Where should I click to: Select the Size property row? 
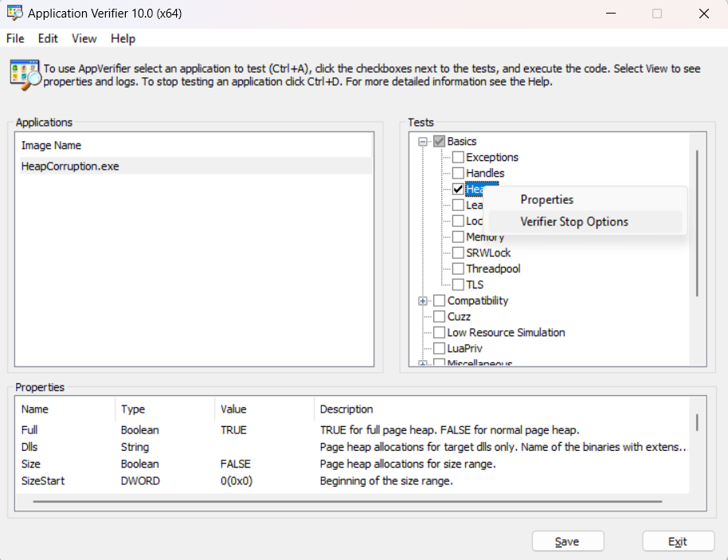coord(353,464)
